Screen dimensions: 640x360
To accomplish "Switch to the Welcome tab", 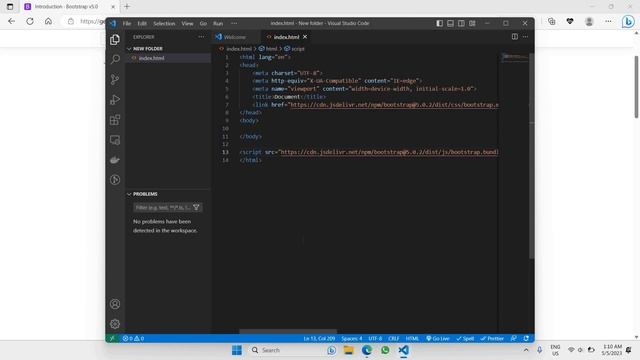I will 235,37.
